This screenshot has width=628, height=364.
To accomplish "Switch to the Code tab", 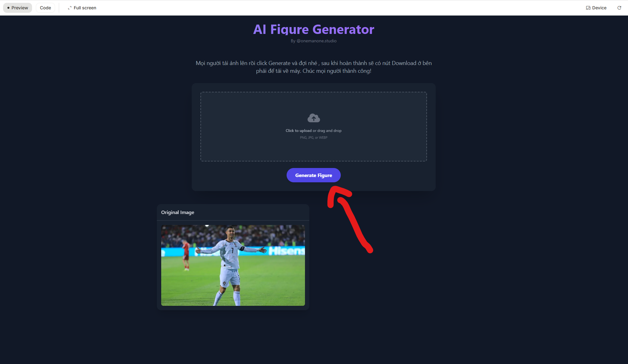I will coord(45,8).
